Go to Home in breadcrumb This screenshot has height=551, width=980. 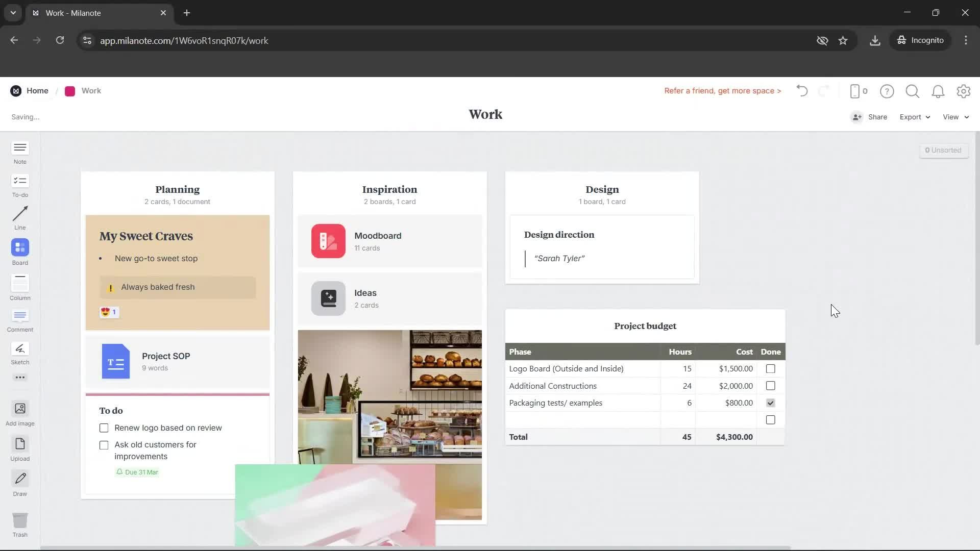point(37,90)
